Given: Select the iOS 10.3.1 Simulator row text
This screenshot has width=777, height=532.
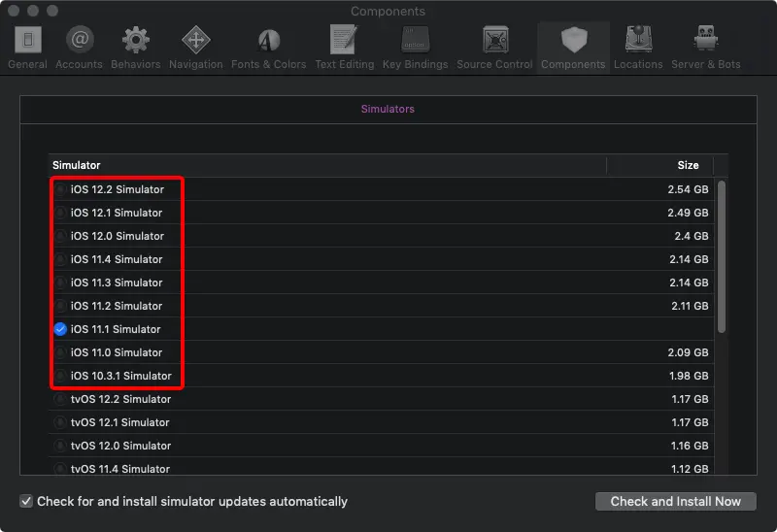Looking at the screenshot, I should point(120,376).
